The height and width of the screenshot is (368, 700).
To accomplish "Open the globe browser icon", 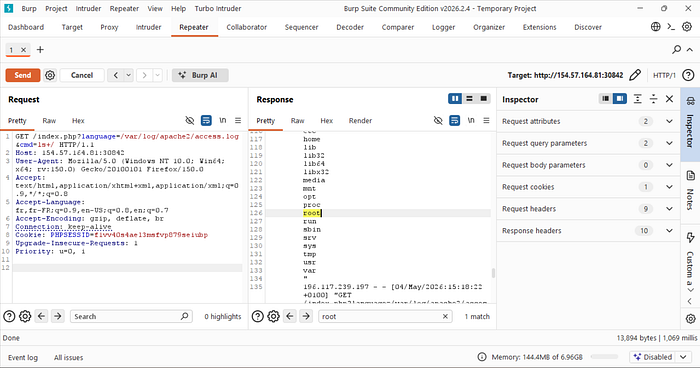I will [655, 27].
